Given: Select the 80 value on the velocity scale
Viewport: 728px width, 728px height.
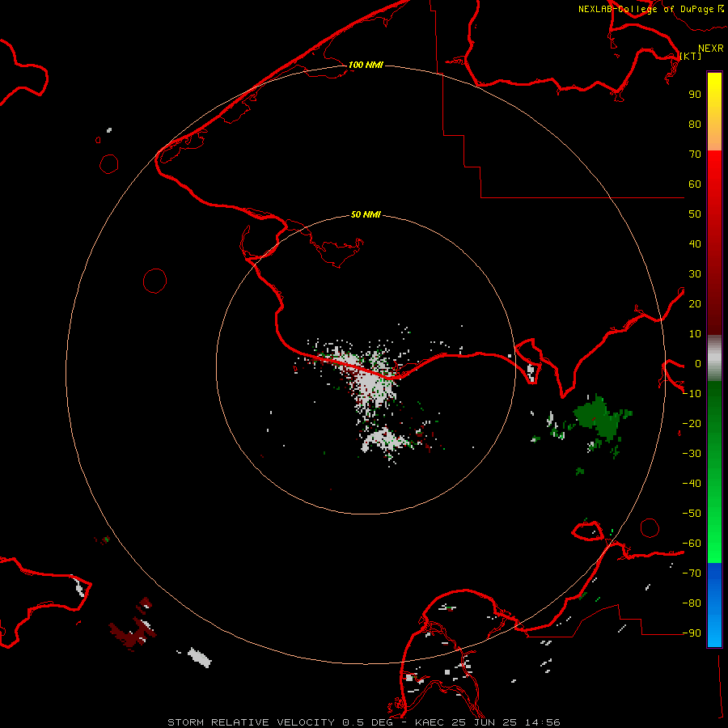Looking at the screenshot, I should coord(695,124).
